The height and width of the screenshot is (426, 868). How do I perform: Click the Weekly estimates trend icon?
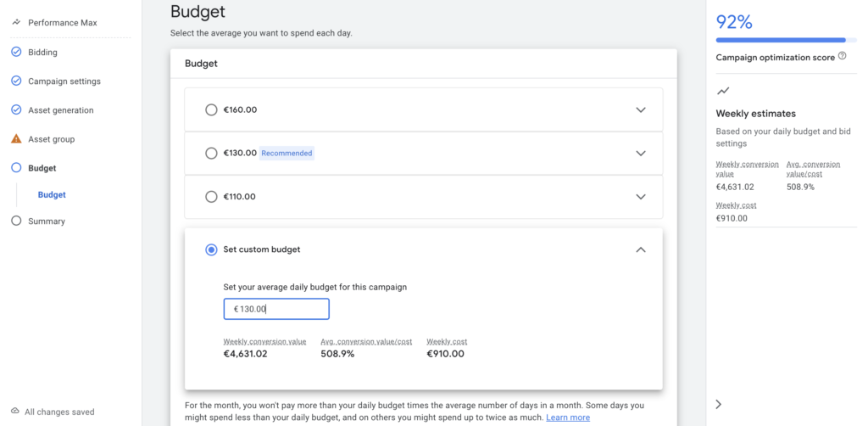click(723, 91)
